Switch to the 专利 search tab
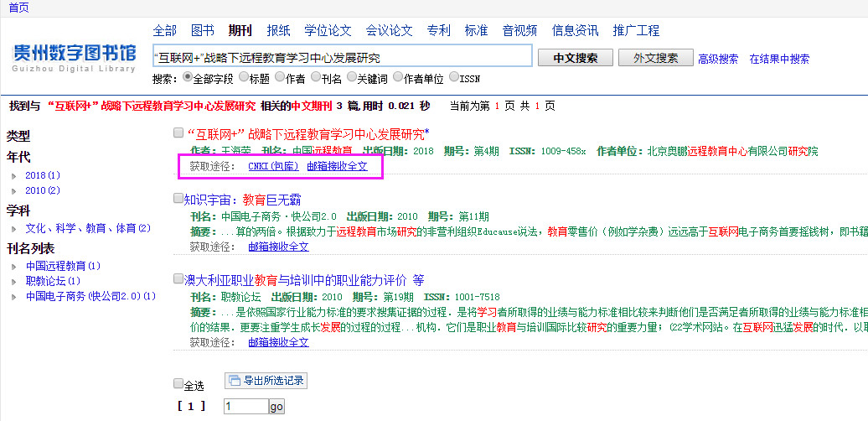Screen dimensions: 868x421 point(439,30)
